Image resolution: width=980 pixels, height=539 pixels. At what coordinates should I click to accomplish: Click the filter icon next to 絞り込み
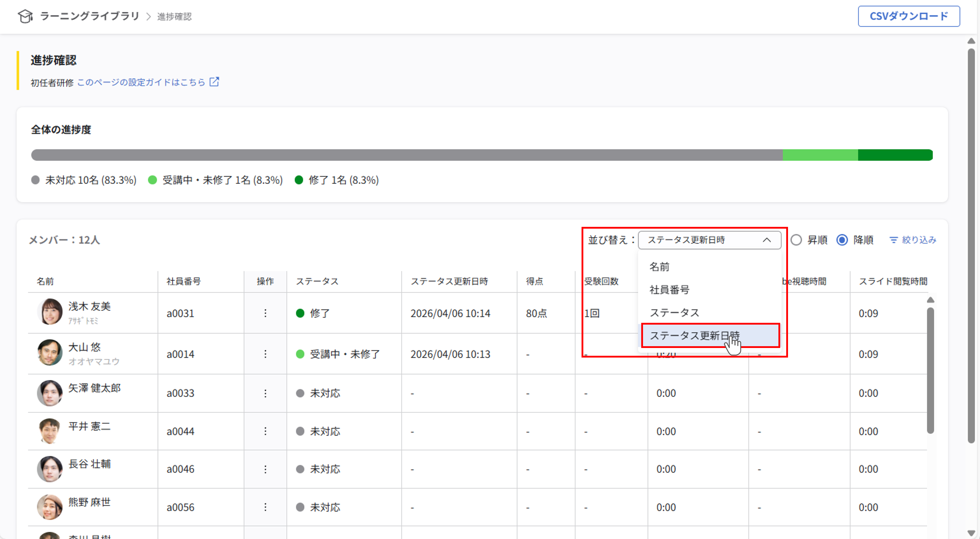click(894, 240)
